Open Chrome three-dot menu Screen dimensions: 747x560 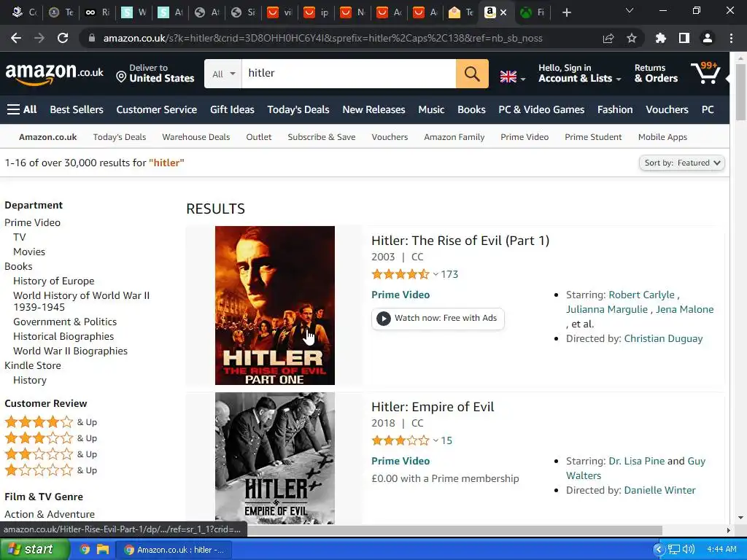point(731,38)
